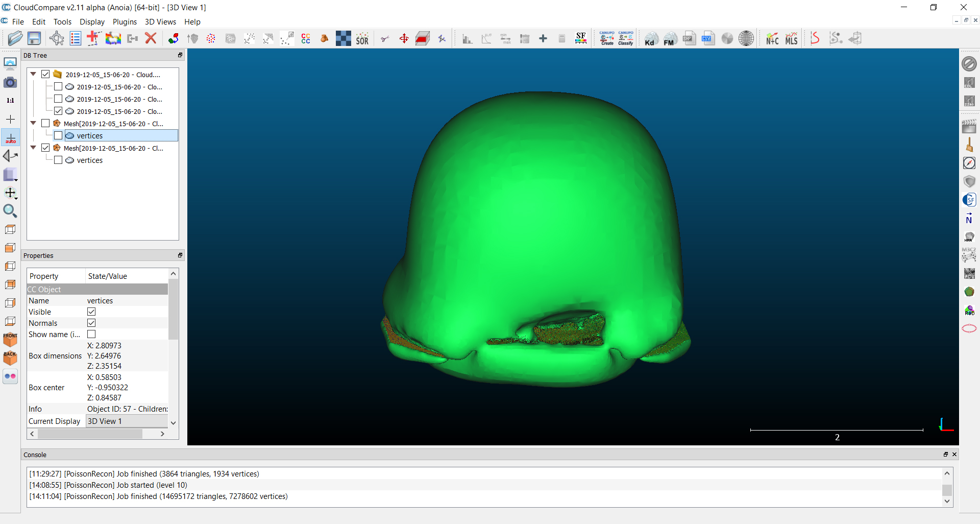980x524 pixels.
Task: Check the selected vertices item checkbox
Action: click(58, 135)
